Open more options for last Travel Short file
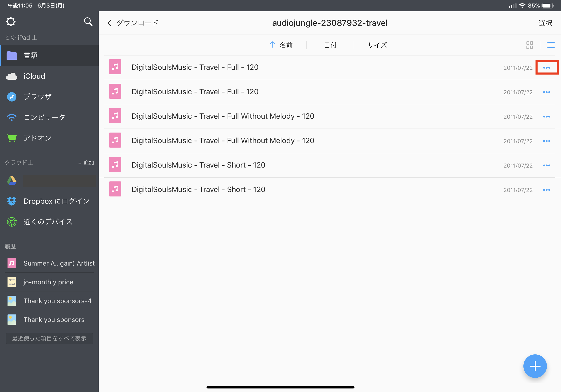The height and width of the screenshot is (392, 561). (546, 190)
